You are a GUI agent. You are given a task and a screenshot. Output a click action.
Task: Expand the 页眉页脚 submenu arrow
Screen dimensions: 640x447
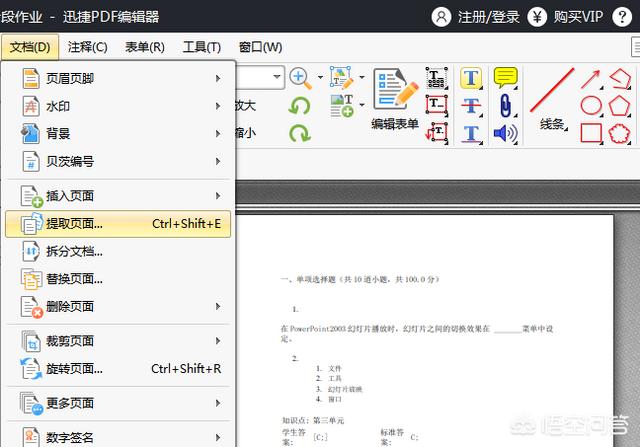[218, 78]
